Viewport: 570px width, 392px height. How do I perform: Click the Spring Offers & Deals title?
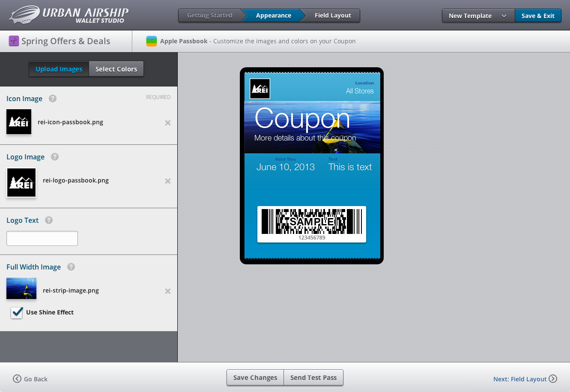coord(66,41)
